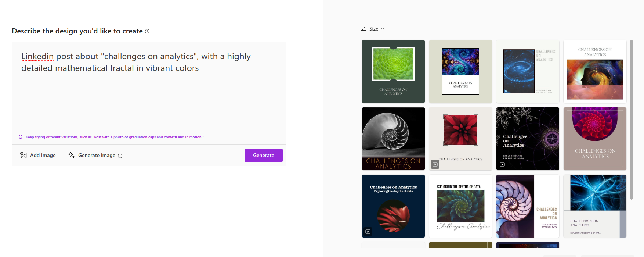Click info icon beside design description heading
This screenshot has width=644, height=257.
147,31
